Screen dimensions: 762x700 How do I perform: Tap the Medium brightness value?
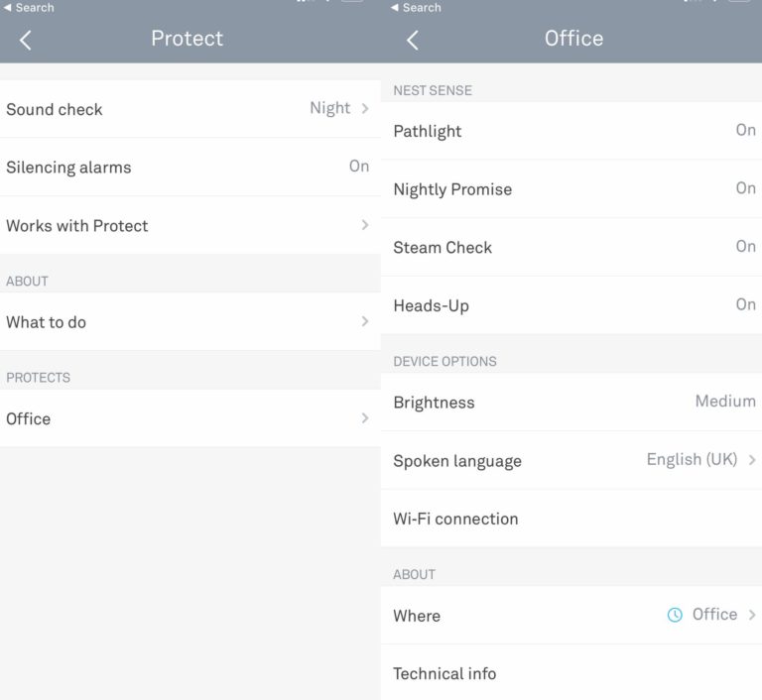(x=725, y=402)
